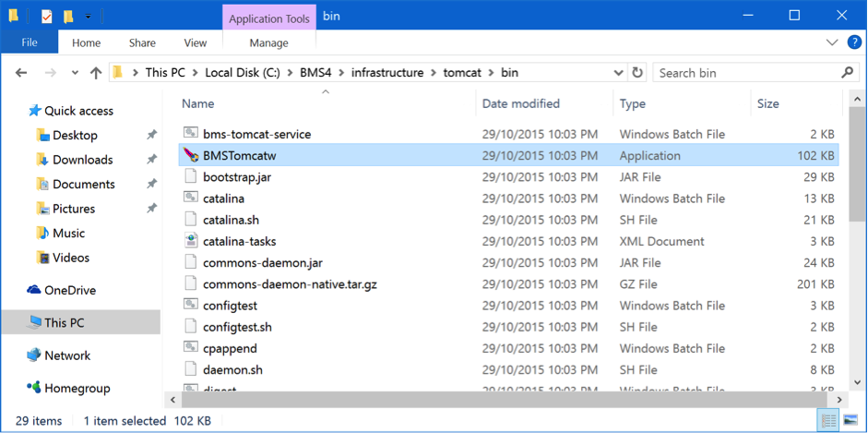Sort by the Size column header
The image size is (868, 433).
point(767,103)
